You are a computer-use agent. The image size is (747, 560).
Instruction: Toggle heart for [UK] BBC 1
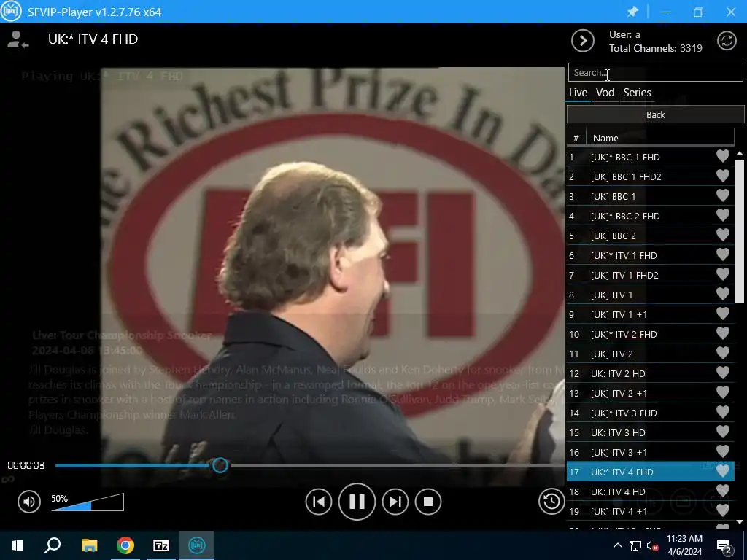pyautogui.click(x=723, y=195)
